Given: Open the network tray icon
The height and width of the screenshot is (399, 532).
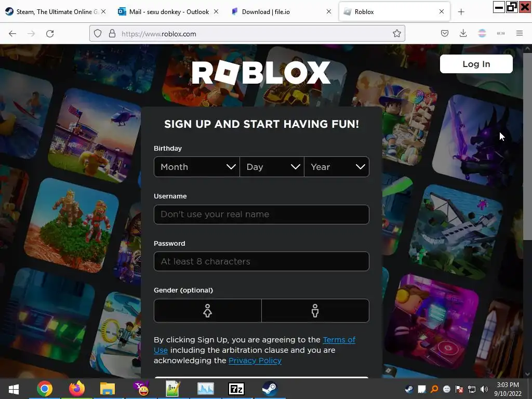Looking at the screenshot, I should point(472,389).
